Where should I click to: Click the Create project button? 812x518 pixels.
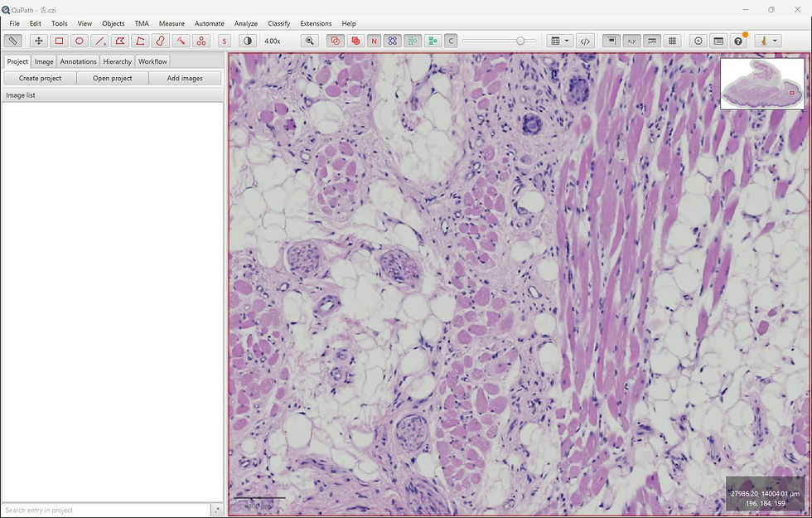(x=40, y=78)
